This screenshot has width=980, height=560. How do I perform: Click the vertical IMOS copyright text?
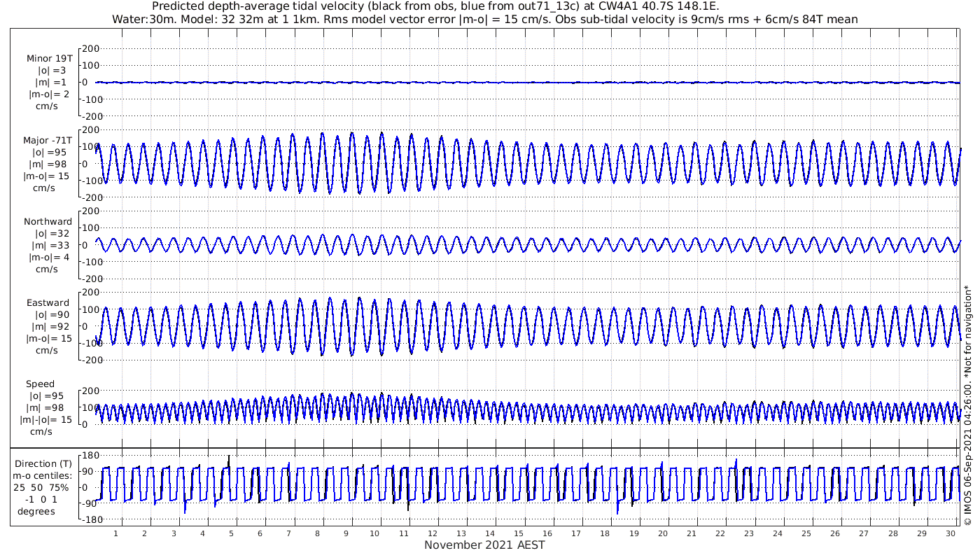coord(967,405)
